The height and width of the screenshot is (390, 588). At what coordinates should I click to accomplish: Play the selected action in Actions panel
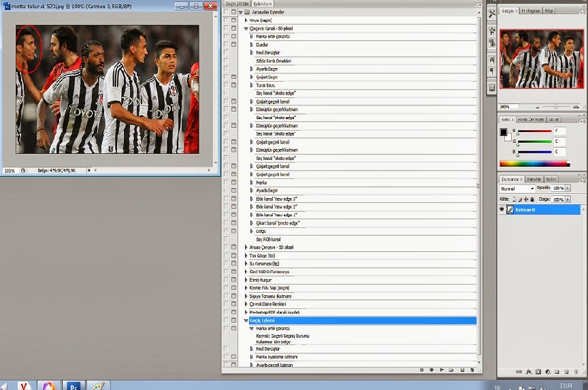tap(442, 370)
